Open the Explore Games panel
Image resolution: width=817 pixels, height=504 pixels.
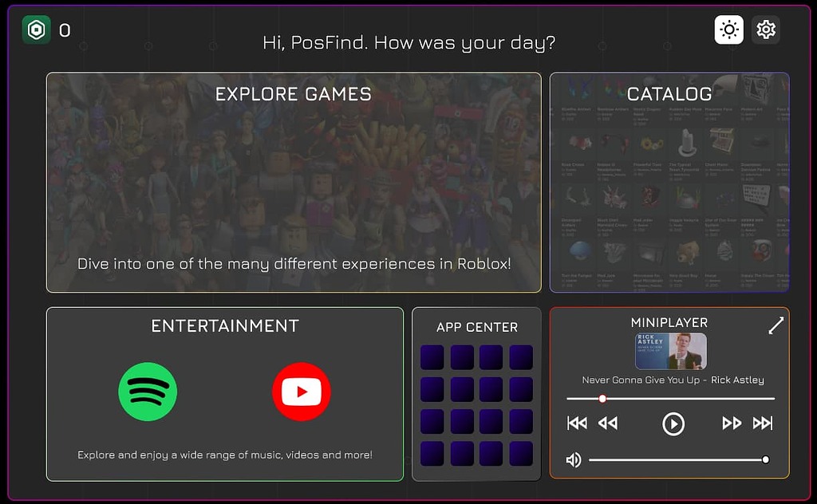pyautogui.click(x=293, y=183)
